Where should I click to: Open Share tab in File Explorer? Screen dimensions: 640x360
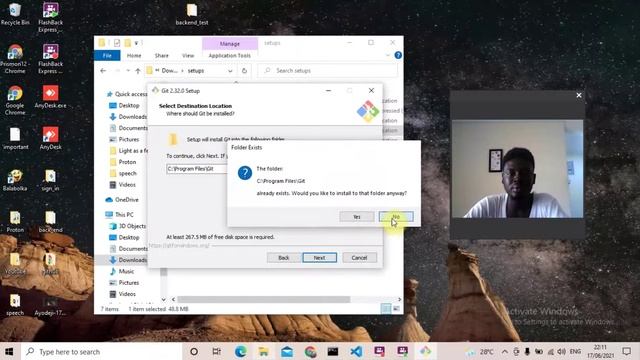(x=162, y=56)
